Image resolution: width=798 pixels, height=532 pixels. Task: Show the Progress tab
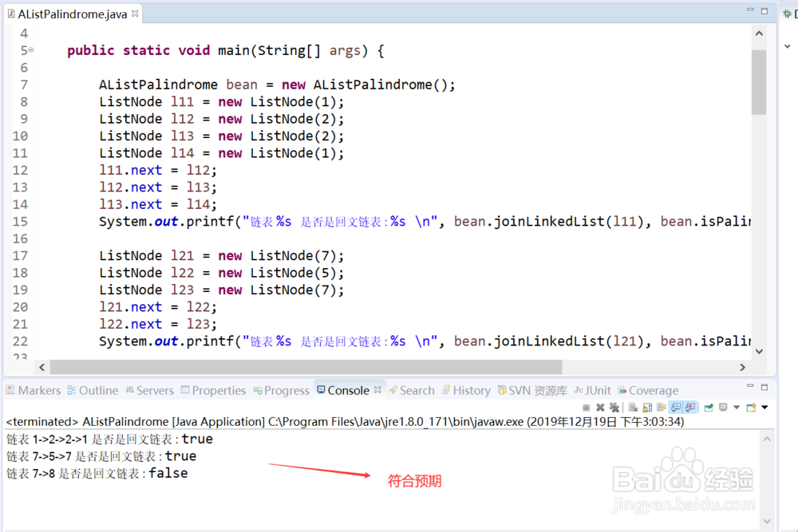(282, 390)
